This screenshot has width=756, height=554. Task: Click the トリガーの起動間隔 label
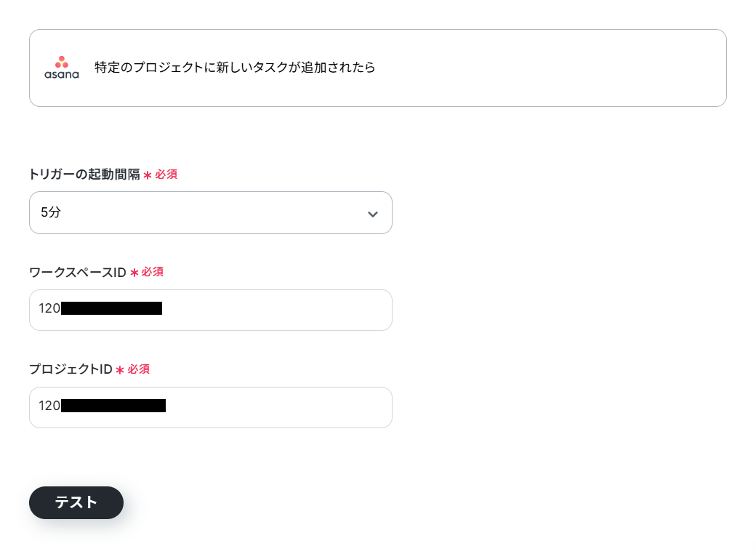point(84,174)
